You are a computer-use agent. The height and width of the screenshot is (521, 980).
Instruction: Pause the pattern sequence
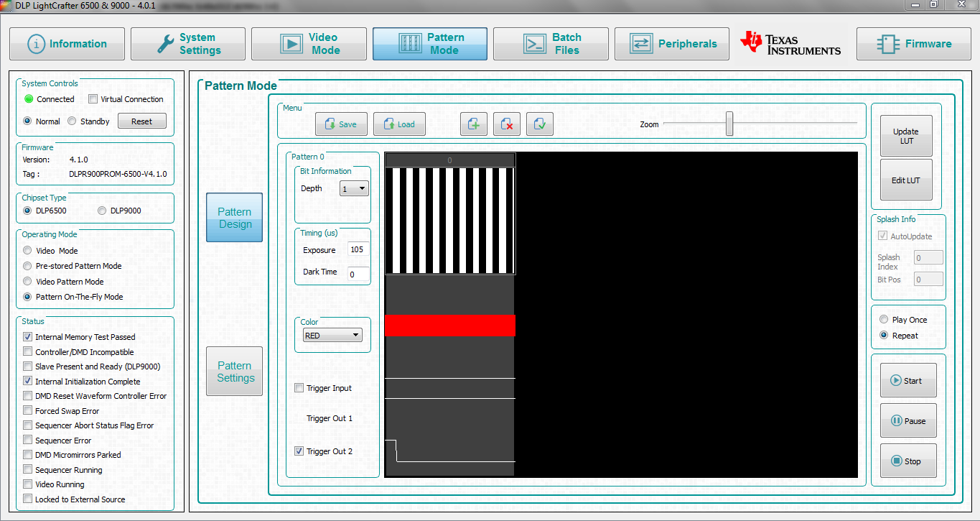point(908,420)
